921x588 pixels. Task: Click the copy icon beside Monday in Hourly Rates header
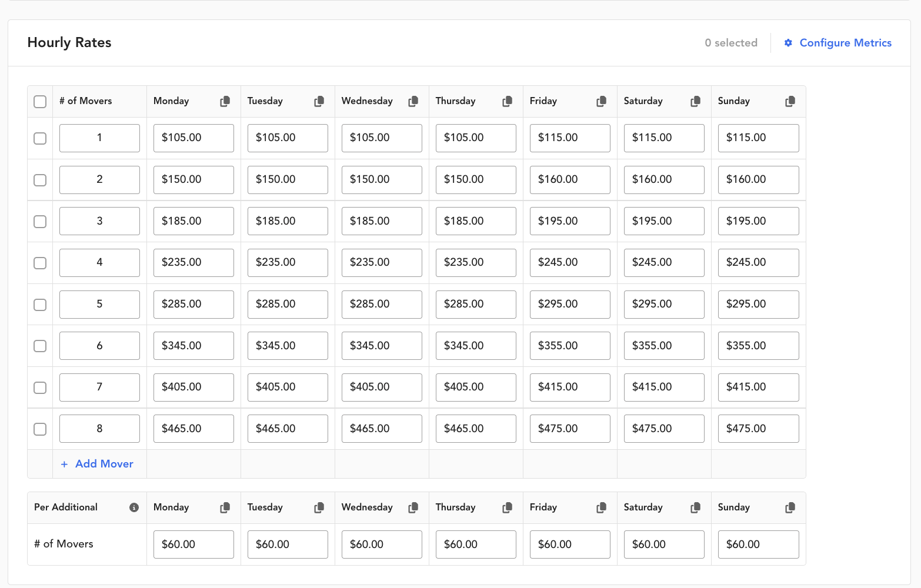[225, 101]
